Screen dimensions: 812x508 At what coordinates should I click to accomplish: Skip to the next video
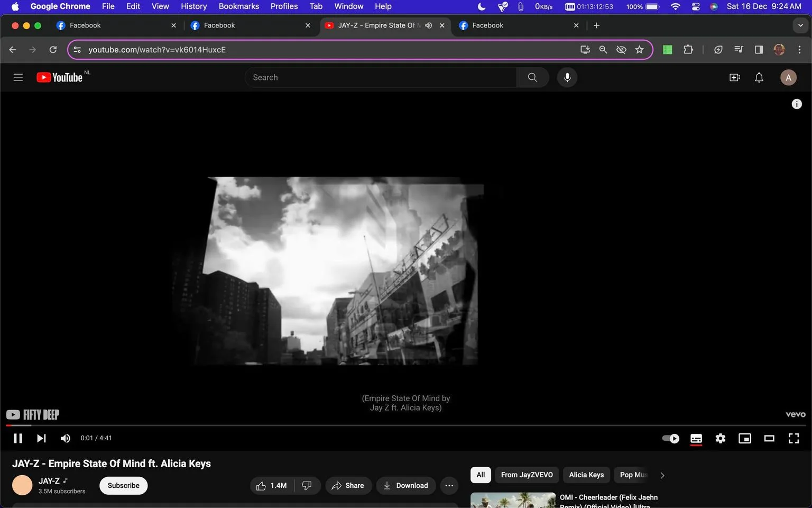[x=41, y=438]
